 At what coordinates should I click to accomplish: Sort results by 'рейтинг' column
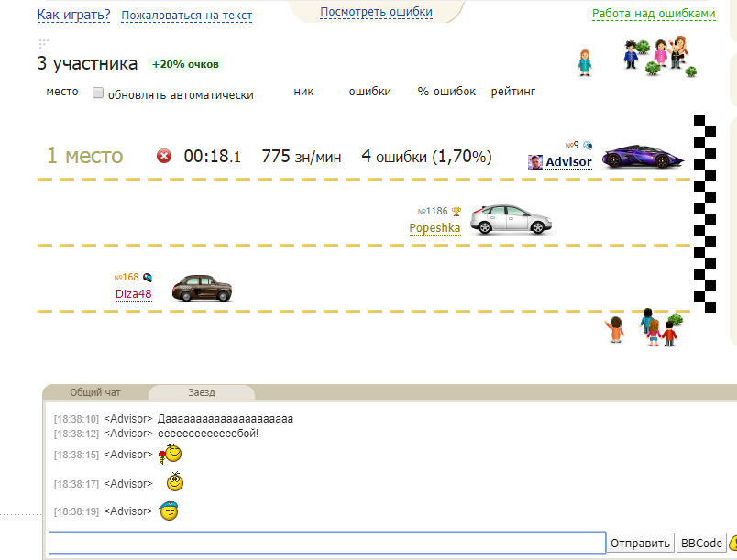[513, 92]
